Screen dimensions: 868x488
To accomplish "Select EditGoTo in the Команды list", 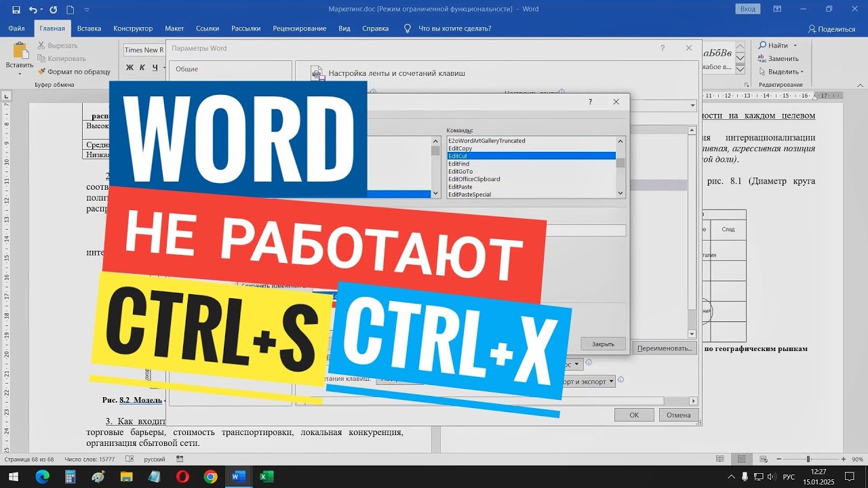I will (531, 171).
